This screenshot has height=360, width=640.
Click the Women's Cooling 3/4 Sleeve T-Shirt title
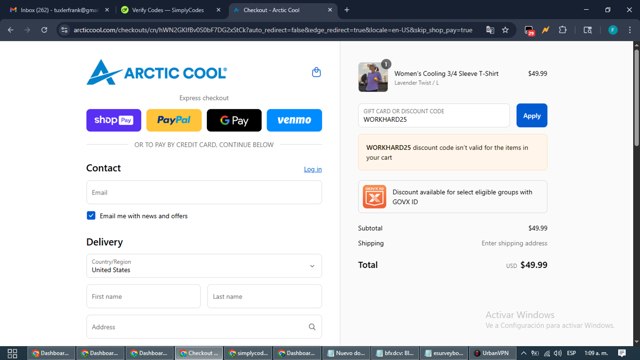pyautogui.click(x=446, y=73)
